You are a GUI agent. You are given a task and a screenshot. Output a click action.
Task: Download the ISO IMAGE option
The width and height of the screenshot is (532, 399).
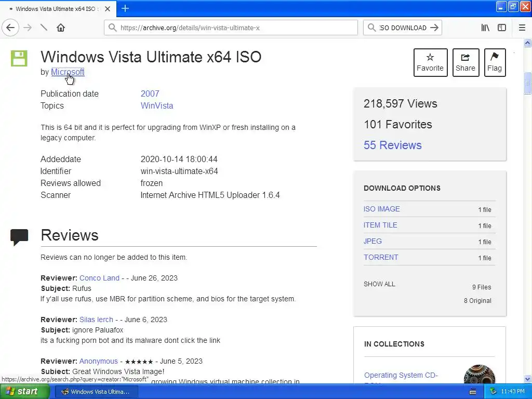[x=382, y=209]
